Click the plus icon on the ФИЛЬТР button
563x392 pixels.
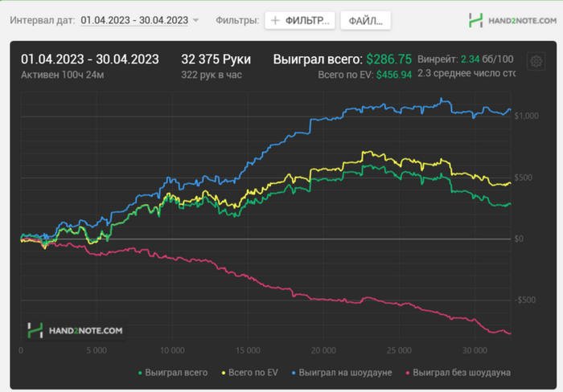point(275,20)
